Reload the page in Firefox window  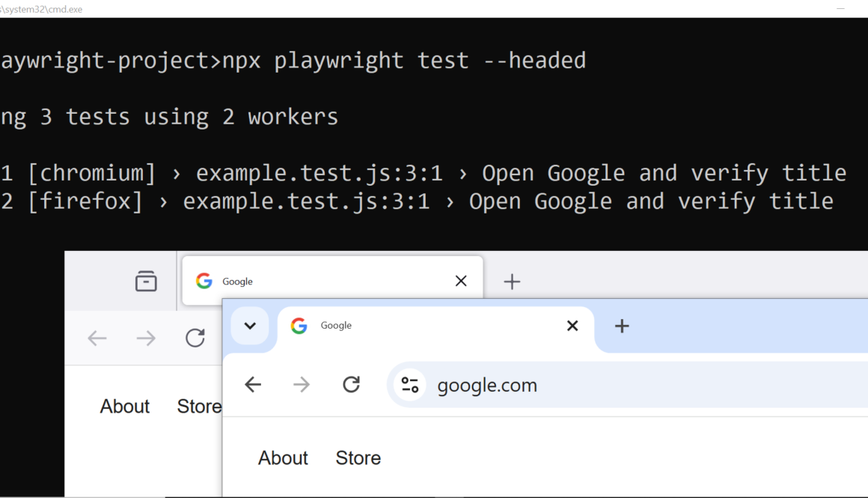click(x=195, y=338)
